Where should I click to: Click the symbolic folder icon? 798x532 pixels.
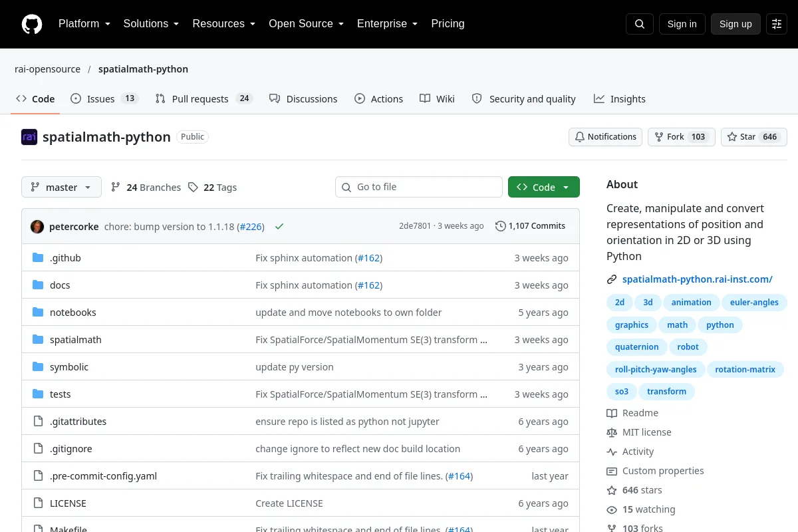click(38, 367)
